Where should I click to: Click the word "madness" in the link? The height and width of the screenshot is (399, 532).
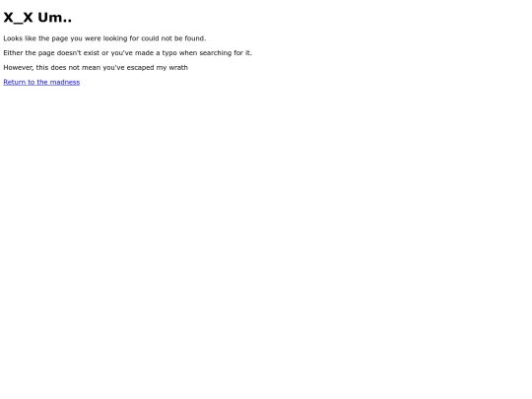pos(65,82)
